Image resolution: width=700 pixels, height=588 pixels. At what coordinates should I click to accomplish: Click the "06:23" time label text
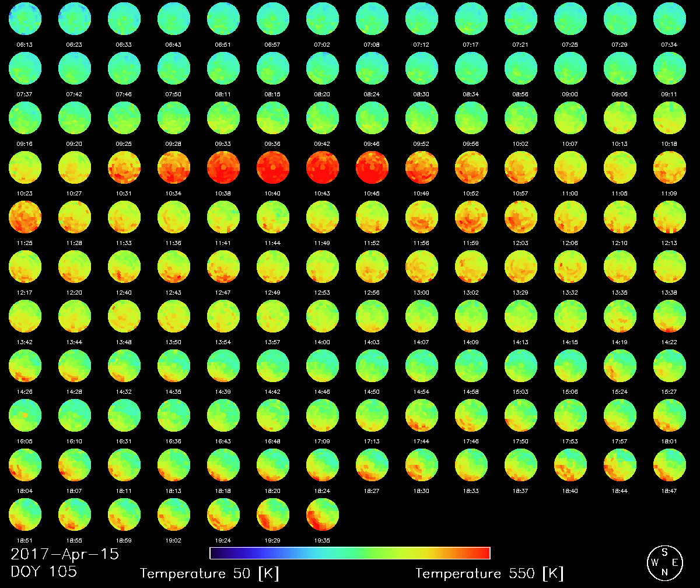[75, 44]
